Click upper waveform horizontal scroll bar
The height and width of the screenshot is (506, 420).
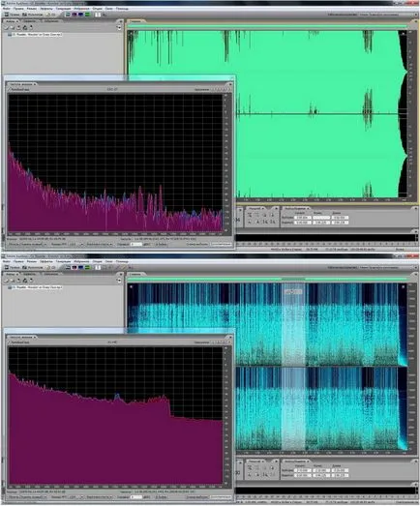[x=267, y=26]
